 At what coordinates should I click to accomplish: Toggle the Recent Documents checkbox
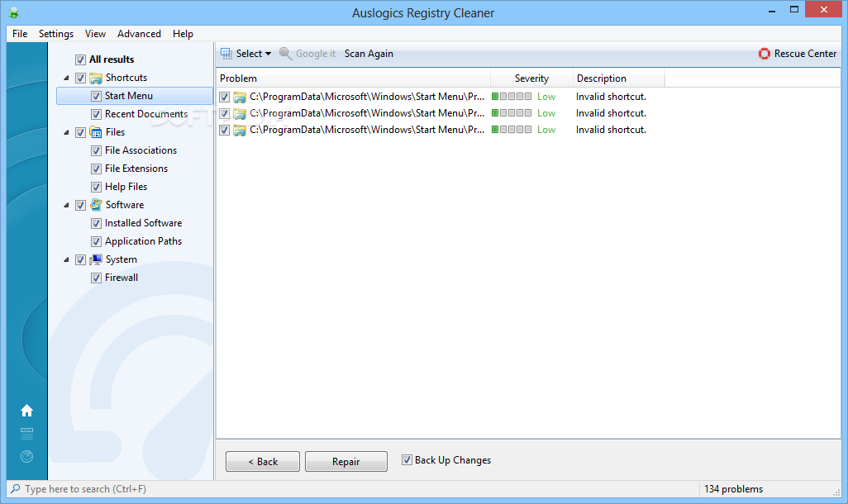point(96,114)
